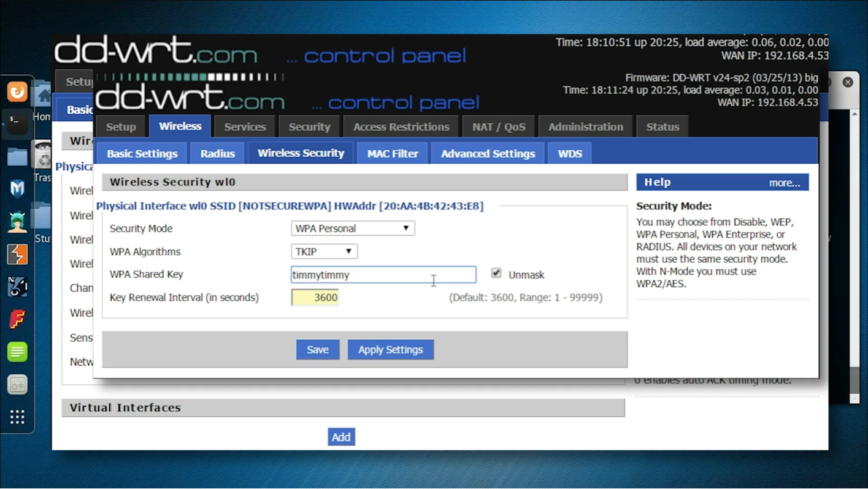This screenshot has width=868, height=489.
Task: Close the background window with X
Action: [848, 82]
